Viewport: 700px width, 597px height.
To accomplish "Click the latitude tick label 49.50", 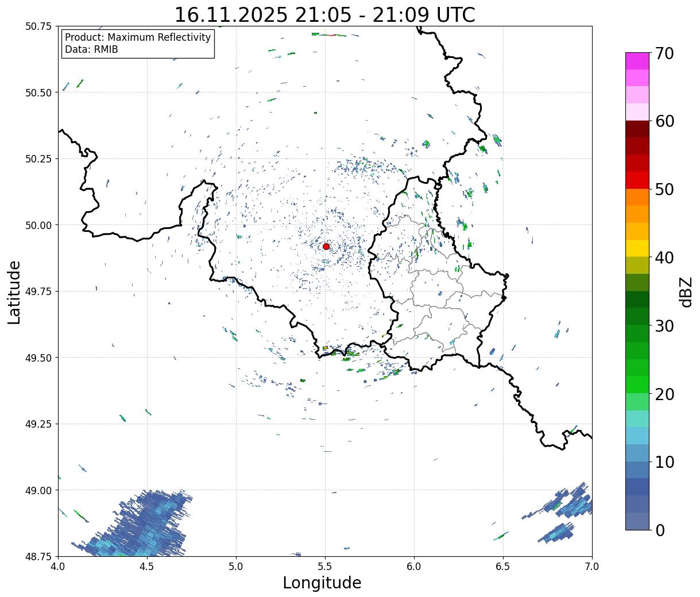I will [38, 358].
